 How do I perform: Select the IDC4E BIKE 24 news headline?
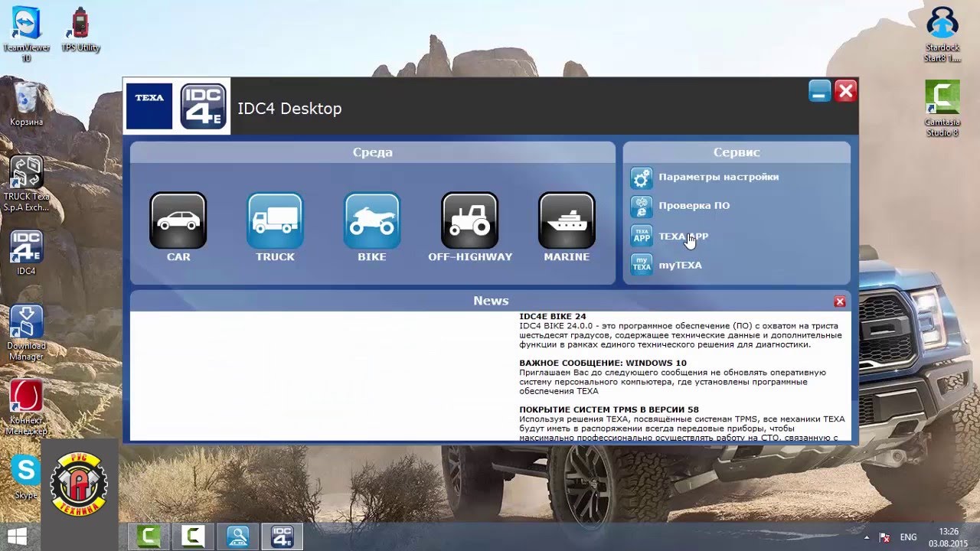pyautogui.click(x=553, y=316)
